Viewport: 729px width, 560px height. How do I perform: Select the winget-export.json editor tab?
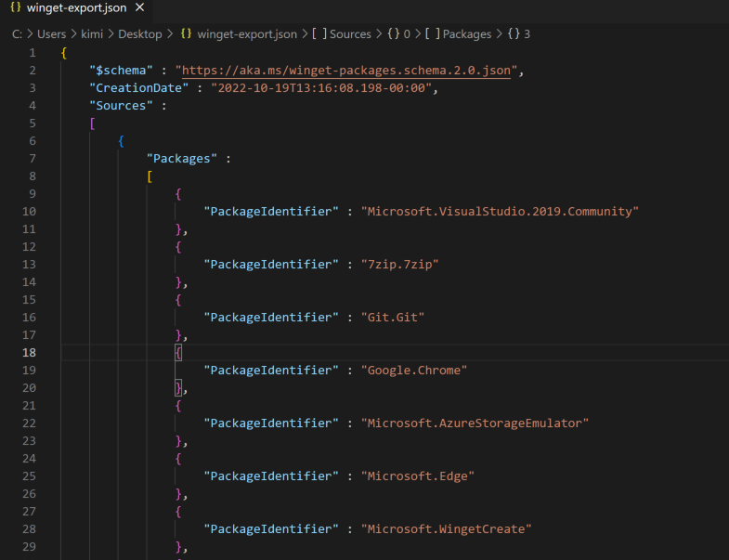tap(77, 8)
